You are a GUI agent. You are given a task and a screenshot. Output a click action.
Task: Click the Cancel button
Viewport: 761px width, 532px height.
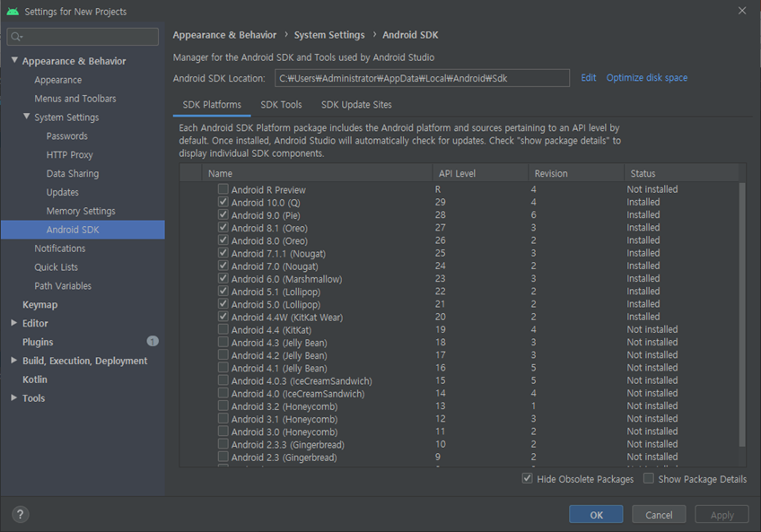coord(659,515)
